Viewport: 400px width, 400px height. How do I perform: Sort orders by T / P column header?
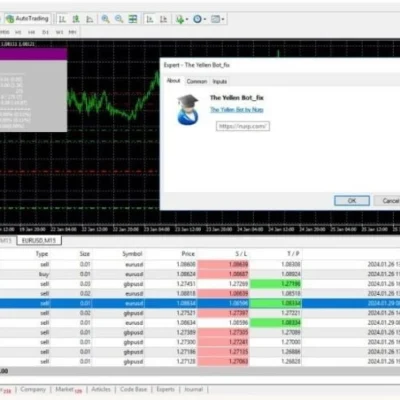(x=293, y=254)
